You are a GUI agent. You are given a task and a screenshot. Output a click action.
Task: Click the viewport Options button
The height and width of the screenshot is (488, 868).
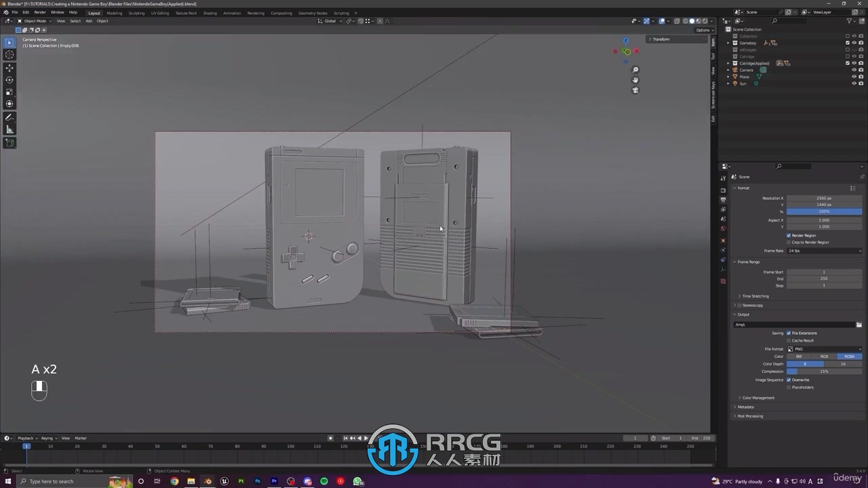tap(703, 30)
